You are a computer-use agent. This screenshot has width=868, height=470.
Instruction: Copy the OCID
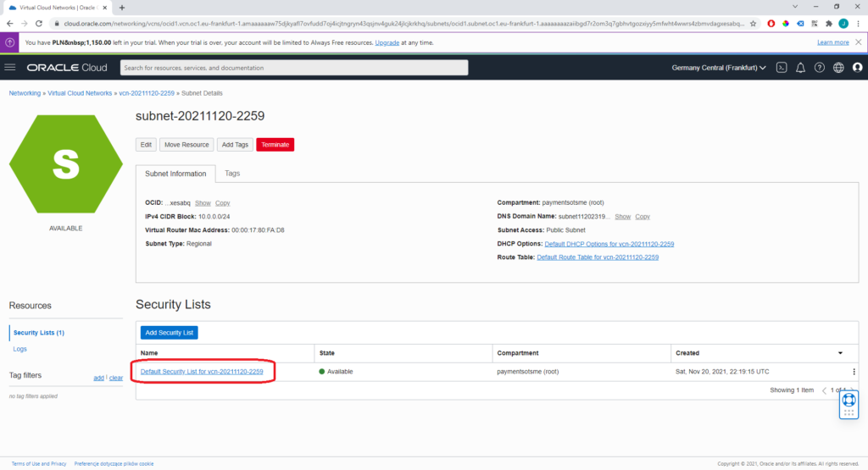(223, 203)
